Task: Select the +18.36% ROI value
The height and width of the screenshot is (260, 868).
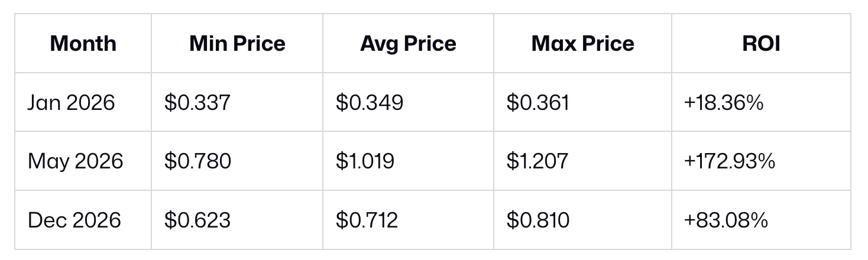Action: (724, 103)
